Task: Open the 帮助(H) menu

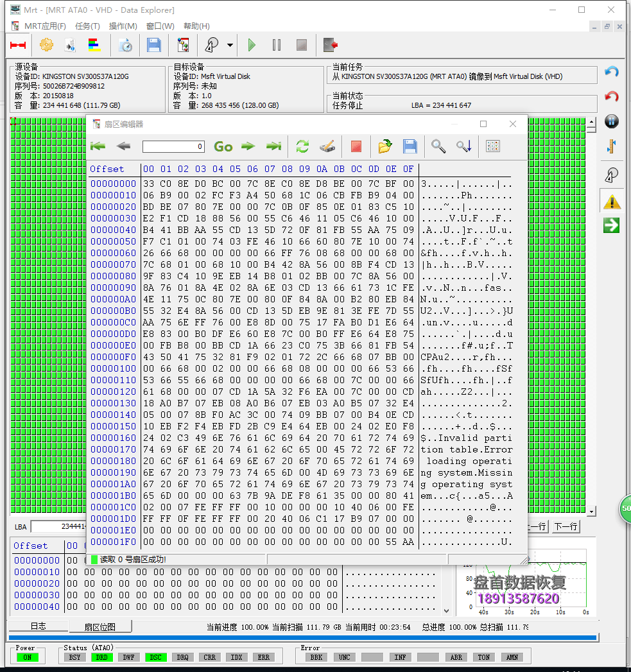Action: click(197, 26)
